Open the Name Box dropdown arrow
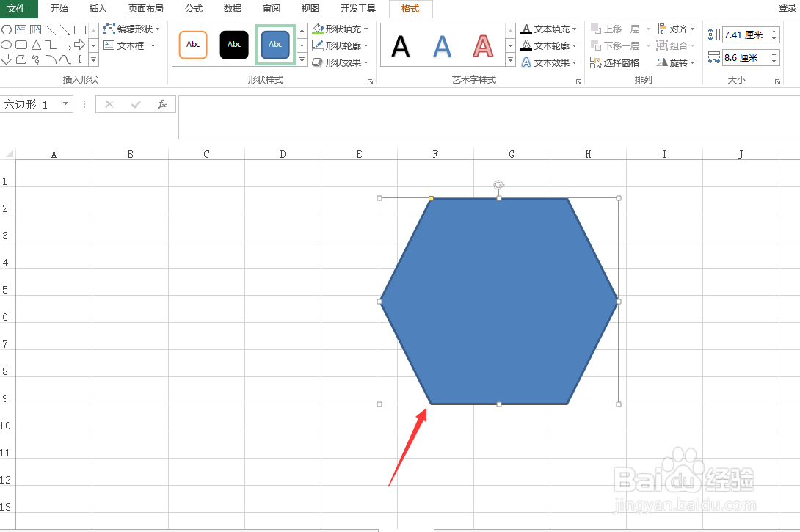The width and height of the screenshot is (800, 532). [x=66, y=104]
